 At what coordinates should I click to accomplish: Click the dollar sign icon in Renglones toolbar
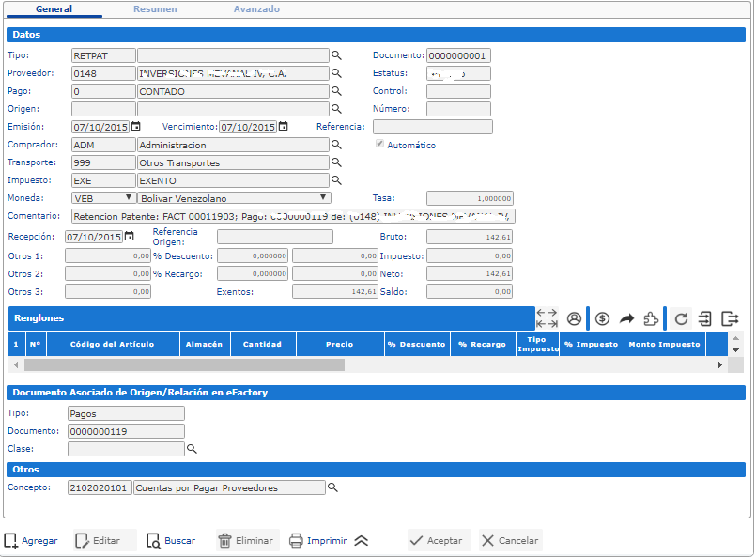pyautogui.click(x=602, y=318)
